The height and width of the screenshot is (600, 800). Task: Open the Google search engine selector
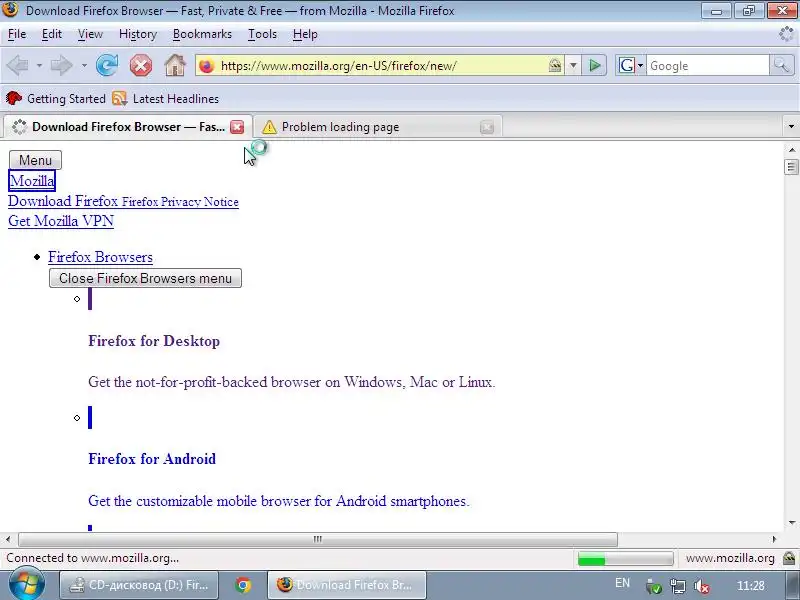pyautogui.click(x=631, y=65)
